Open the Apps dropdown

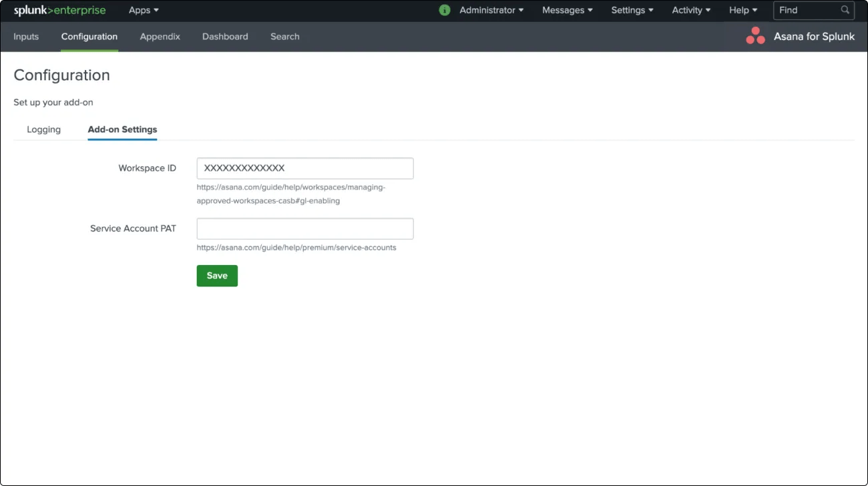click(x=142, y=10)
